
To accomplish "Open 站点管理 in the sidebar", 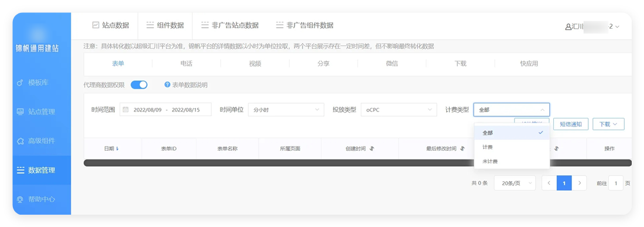I will point(42,112).
